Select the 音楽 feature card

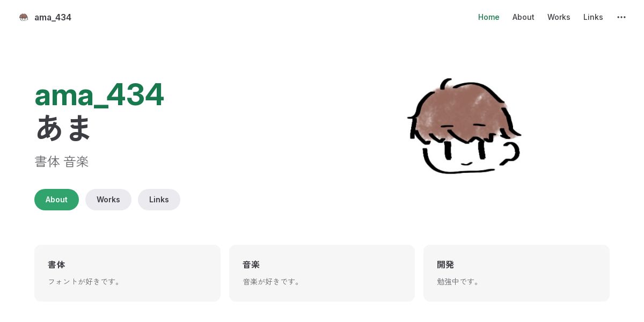(x=322, y=273)
